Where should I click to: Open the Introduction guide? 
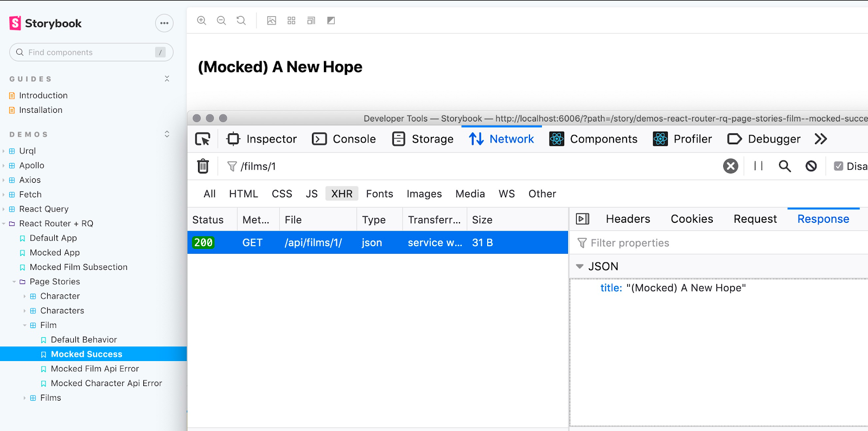click(x=43, y=95)
